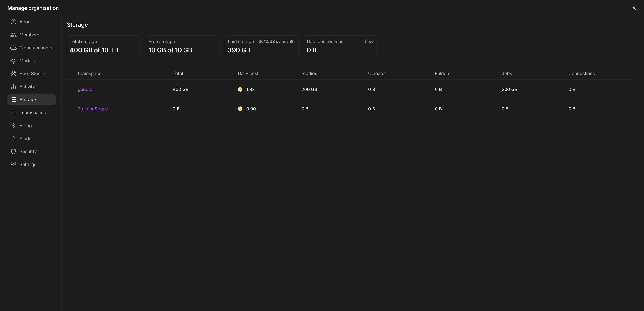Click the Free storage card

click(x=183, y=46)
